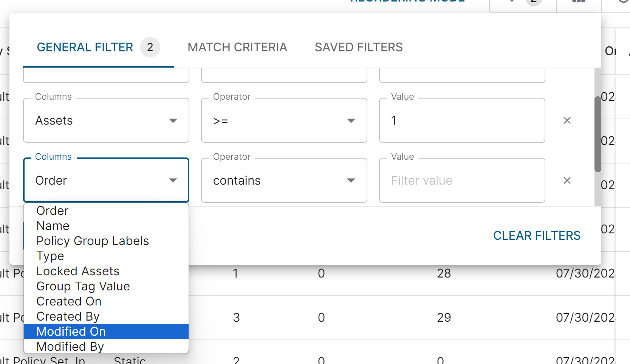Viewport: 630px width, 364px height.
Task: Click the Value field containing 1
Action: (462, 120)
